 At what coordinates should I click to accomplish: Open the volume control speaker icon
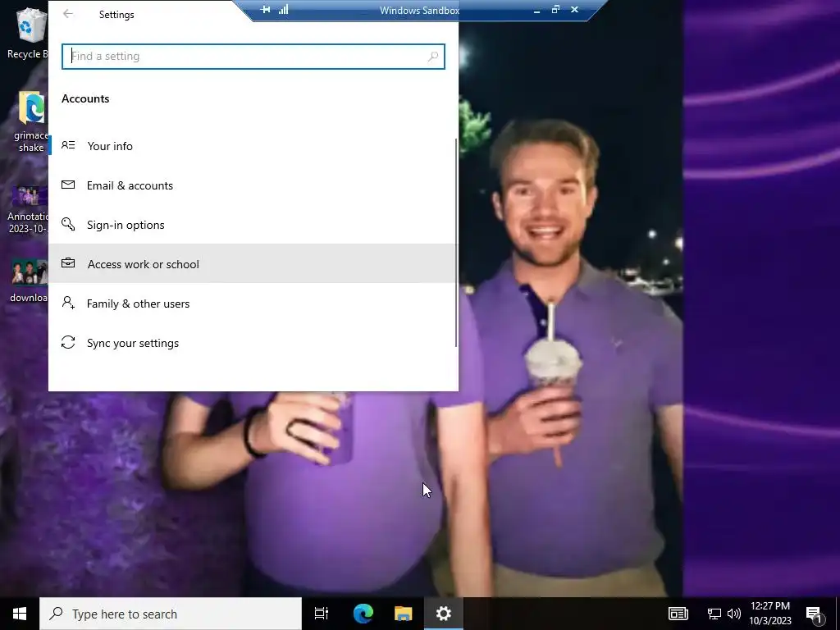[734, 614]
